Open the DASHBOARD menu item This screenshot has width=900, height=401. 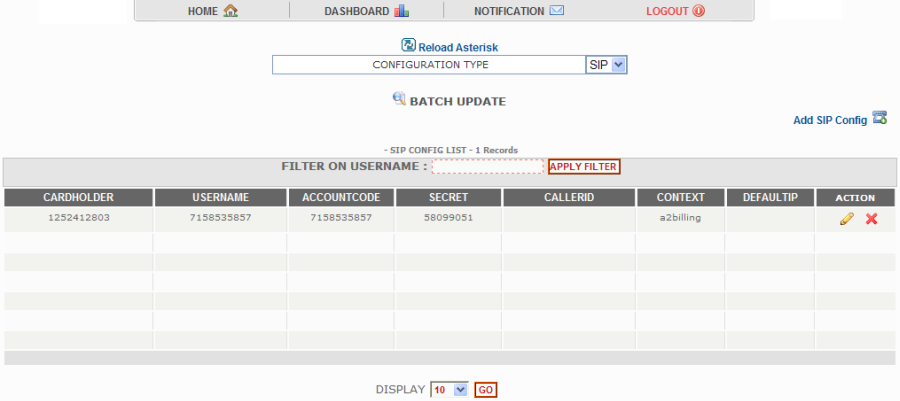(x=356, y=11)
